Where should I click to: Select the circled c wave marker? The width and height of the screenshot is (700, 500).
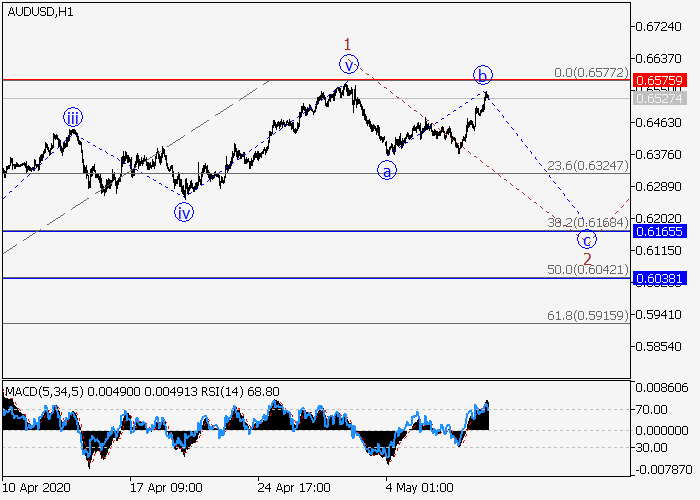(587, 239)
